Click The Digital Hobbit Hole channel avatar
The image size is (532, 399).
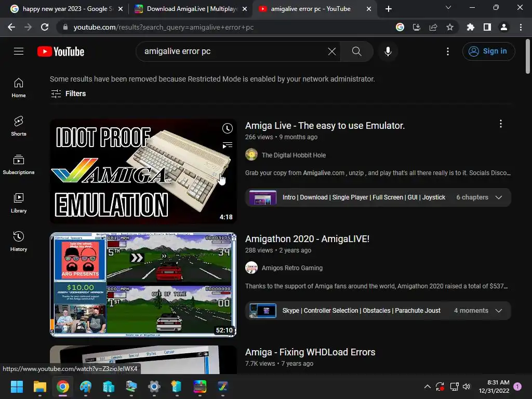[251, 155]
